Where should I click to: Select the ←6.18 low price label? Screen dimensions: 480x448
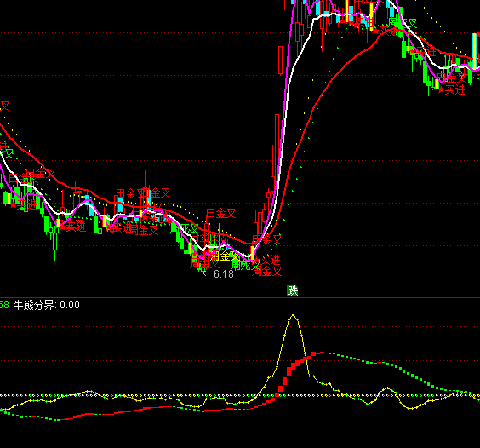coord(218,273)
